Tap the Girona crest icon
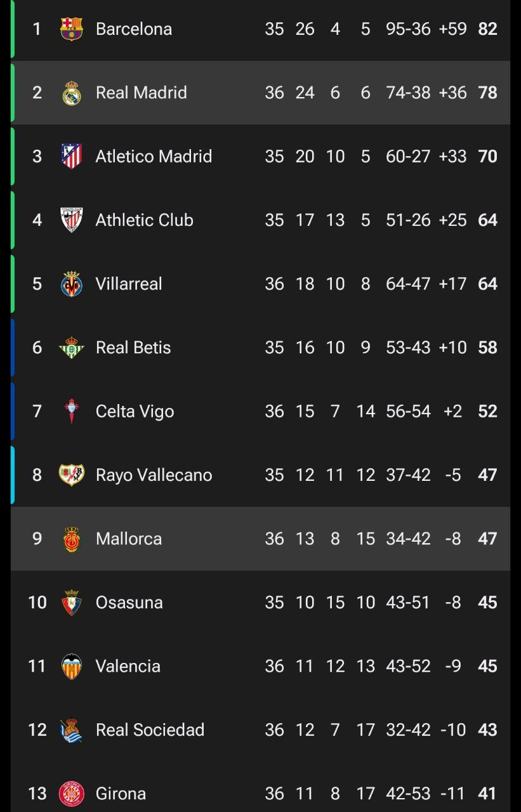Screen dimensions: 521x812 71,794
